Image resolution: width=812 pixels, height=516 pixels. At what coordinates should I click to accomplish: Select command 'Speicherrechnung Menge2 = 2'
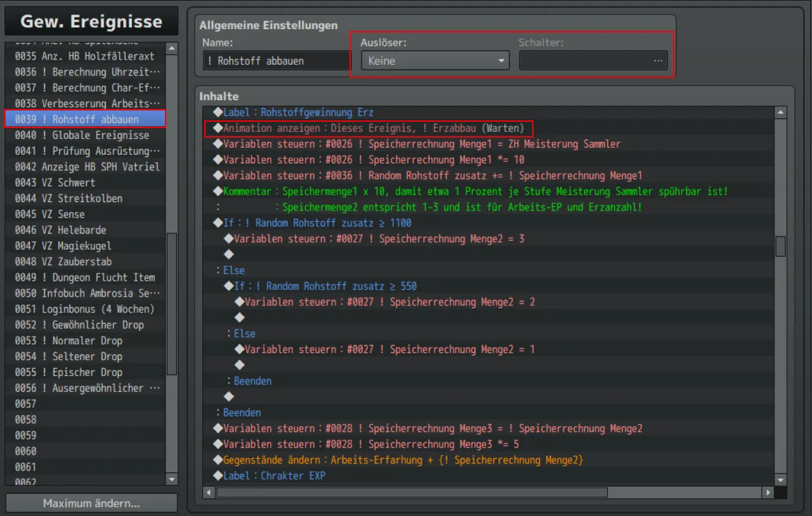[488, 302]
